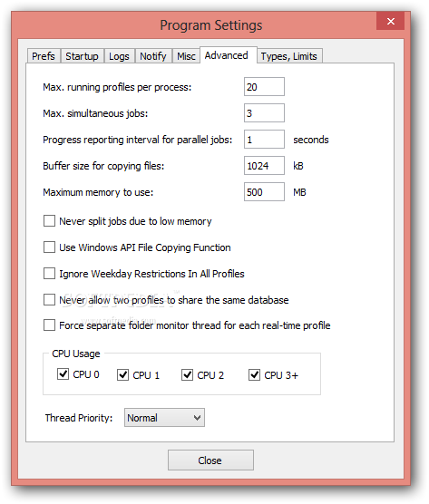The width and height of the screenshot is (429, 504).
Task: Close the Program Settings window with X
Action: click(x=390, y=21)
